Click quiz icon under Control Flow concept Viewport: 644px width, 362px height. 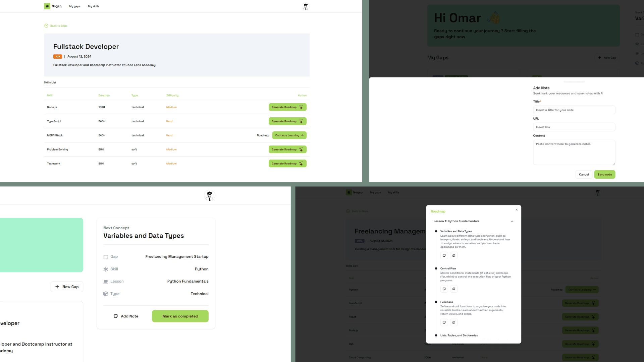point(454,289)
